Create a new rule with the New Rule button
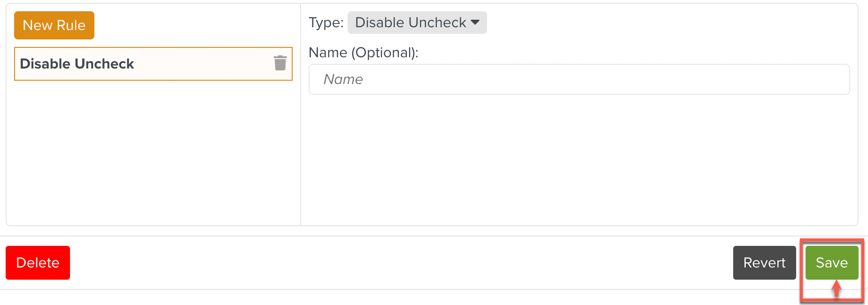This screenshot has height=305, width=868. tap(54, 25)
